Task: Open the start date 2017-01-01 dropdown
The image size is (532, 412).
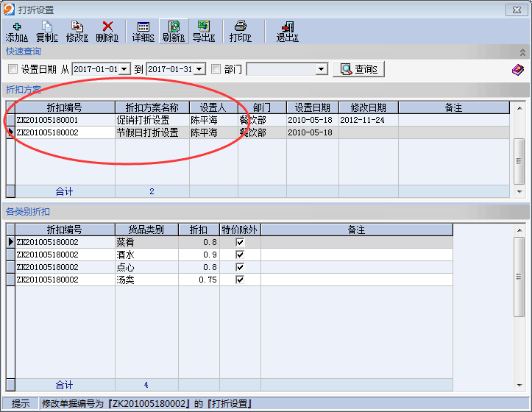Action: 124,69
